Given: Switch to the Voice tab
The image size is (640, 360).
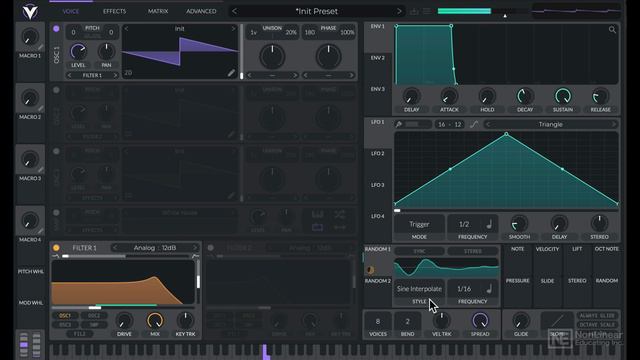Looking at the screenshot, I should coord(71,11).
